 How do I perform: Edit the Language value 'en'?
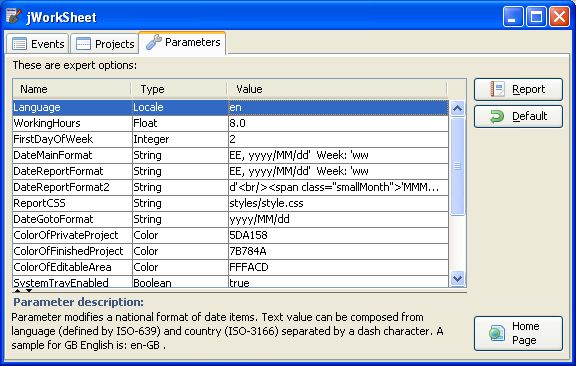pyautogui.click(x=338, y=107)
